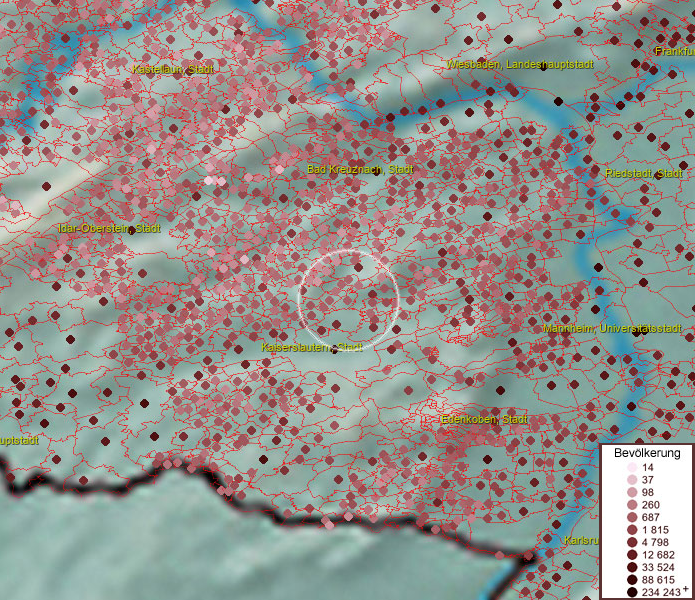This screenshot has width=695, height=600.
Task: Click the legend value 260
Action: (x=651, y=505)
